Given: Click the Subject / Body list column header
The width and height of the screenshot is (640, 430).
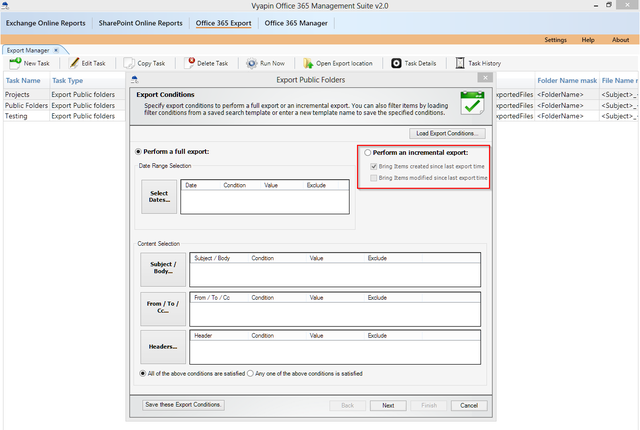Looking at the screenshot, I should click(x=219, y=258).
